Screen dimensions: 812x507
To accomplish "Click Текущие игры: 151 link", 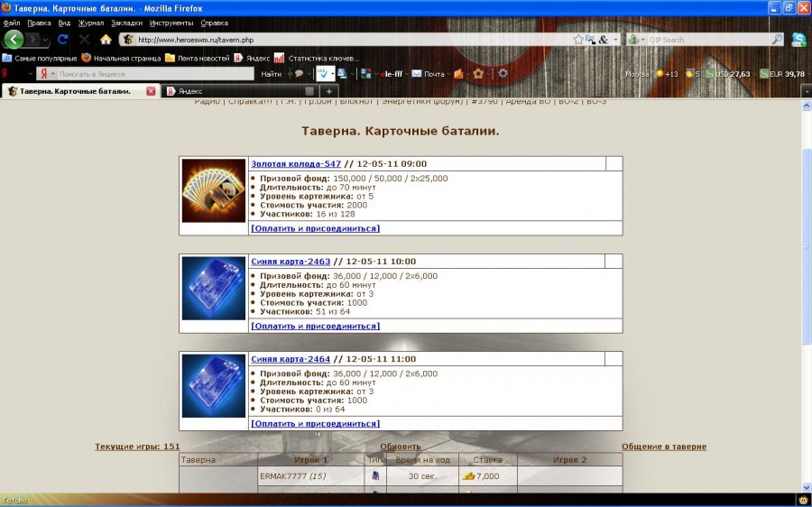I will (137, 447).
